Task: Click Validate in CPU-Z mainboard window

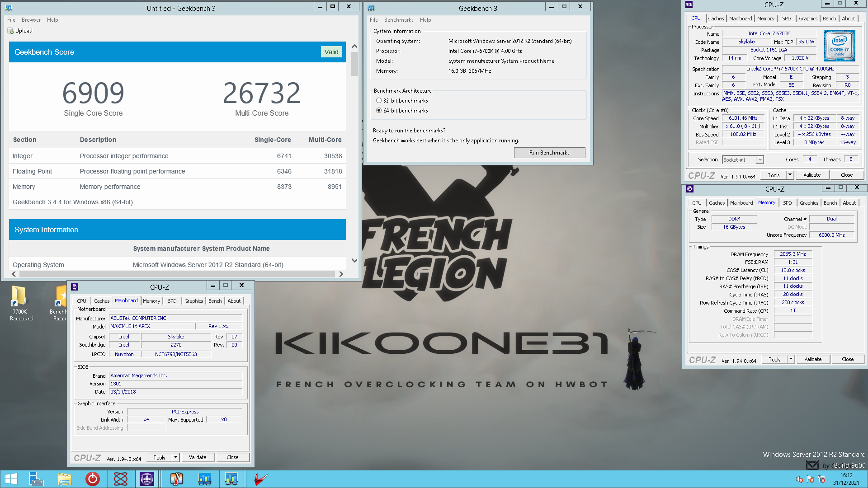Action: [x=198, y=457]
